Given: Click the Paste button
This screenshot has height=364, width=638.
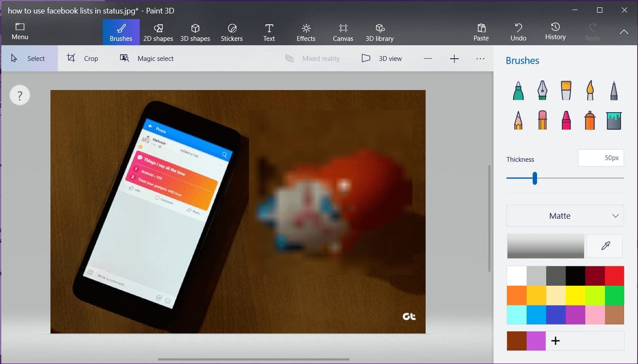Looking at the screenshot, I should 481,32.
